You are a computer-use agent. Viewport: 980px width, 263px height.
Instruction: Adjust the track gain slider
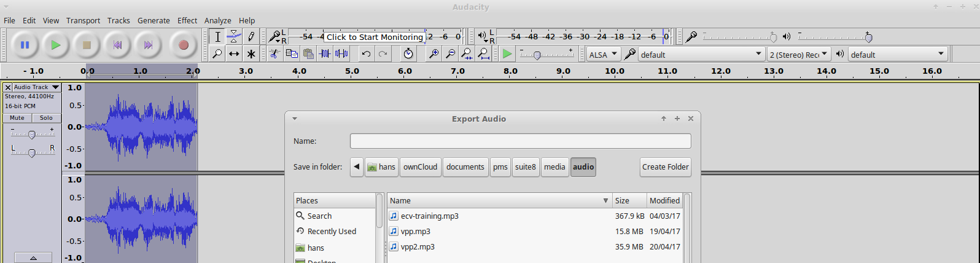(x=32, y=135)
